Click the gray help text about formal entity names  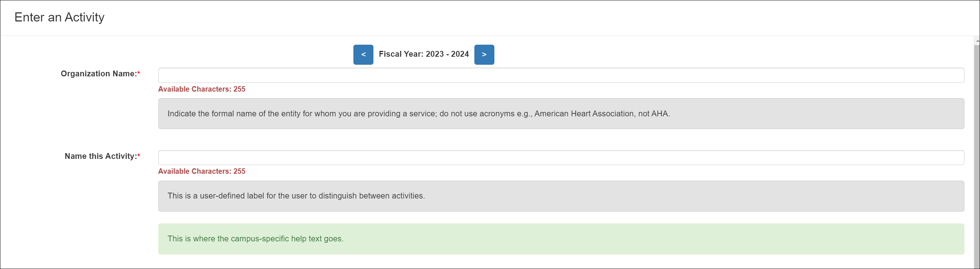[418, 113]
